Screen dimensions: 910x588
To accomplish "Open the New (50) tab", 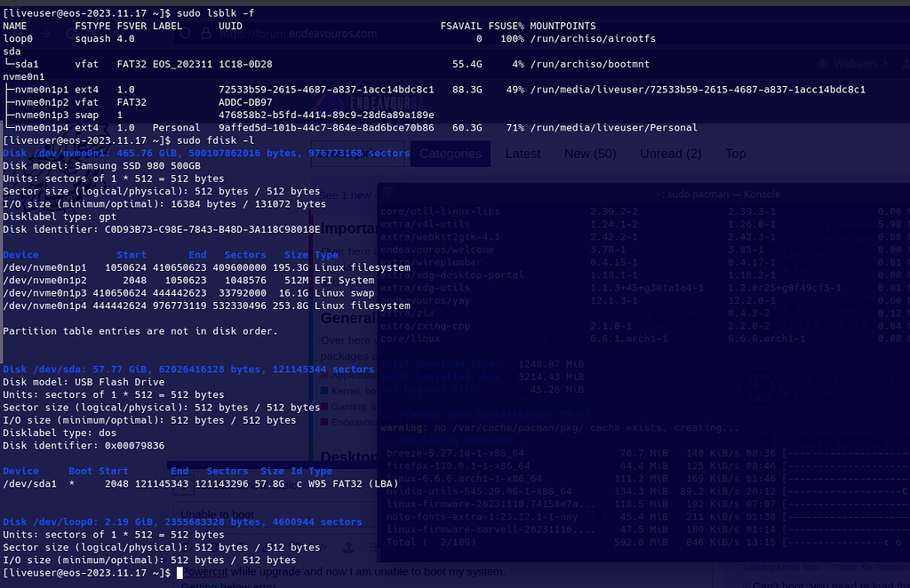I will click(x=589, y=153).
